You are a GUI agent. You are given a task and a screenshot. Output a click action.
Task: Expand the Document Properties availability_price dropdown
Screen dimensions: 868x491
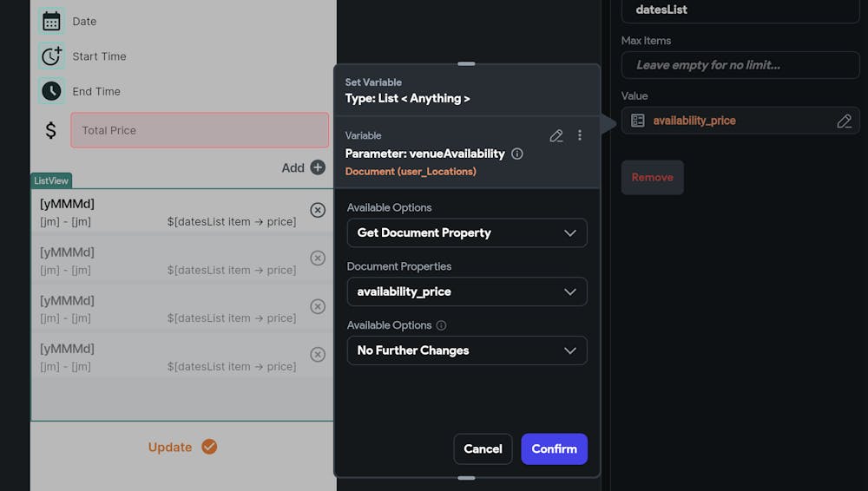point(467,291)
